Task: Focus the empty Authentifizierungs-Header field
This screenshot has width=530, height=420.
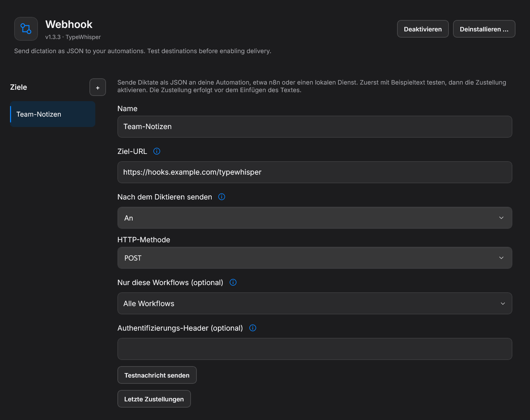Action: point(315,349)
